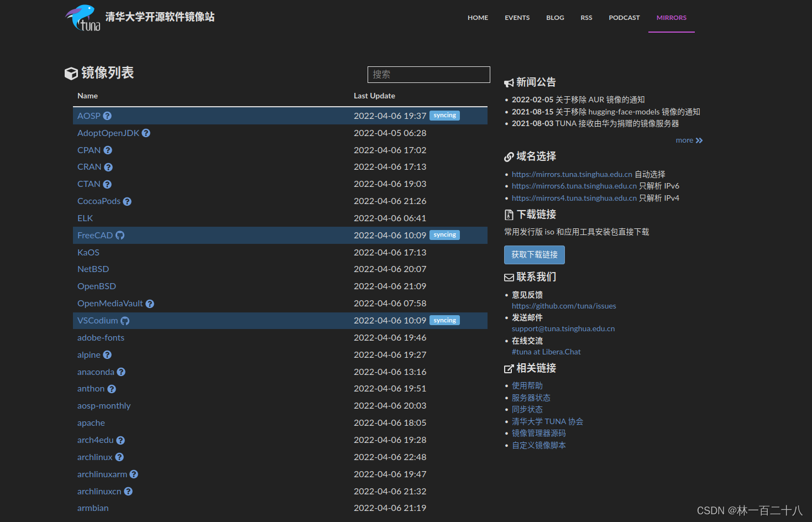Open the adobe-fonts mirror
812x522 pixels.
101,338
